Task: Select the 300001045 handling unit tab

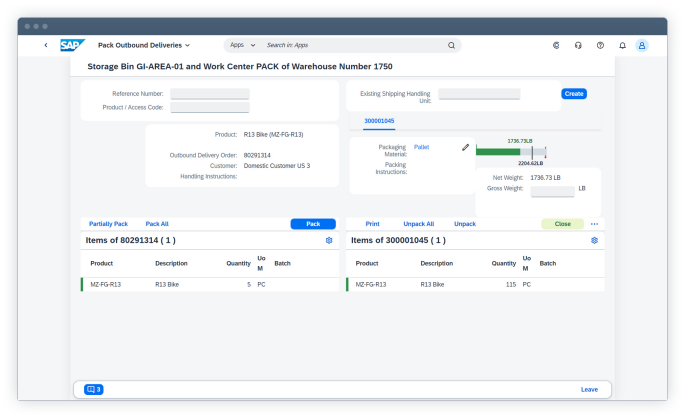Action: [x=378, y=121]
